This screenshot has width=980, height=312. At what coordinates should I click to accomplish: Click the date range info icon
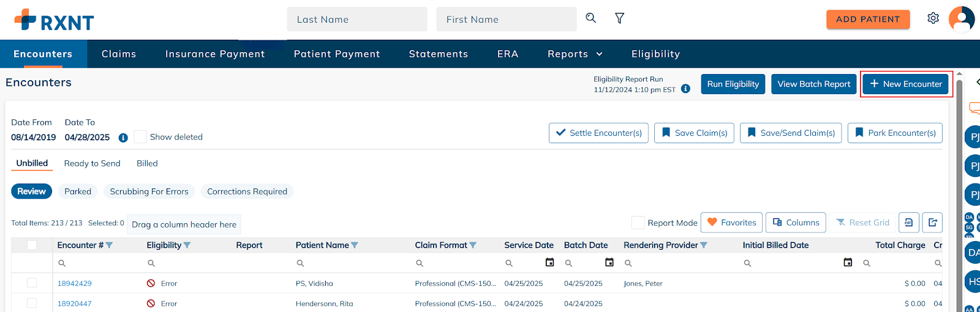123,138
